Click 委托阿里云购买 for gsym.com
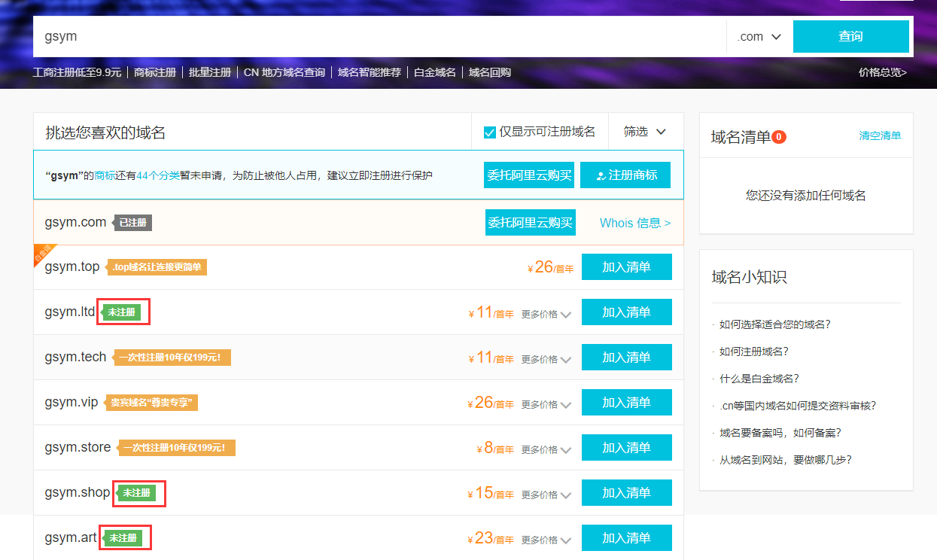The width and height of the screenshot is (937, 560). point(531,222)
